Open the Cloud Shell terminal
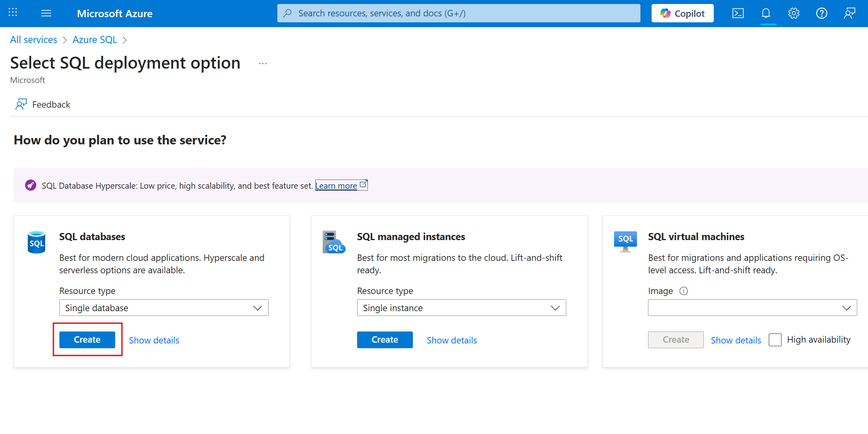868x434 pixels. point(738,13)
